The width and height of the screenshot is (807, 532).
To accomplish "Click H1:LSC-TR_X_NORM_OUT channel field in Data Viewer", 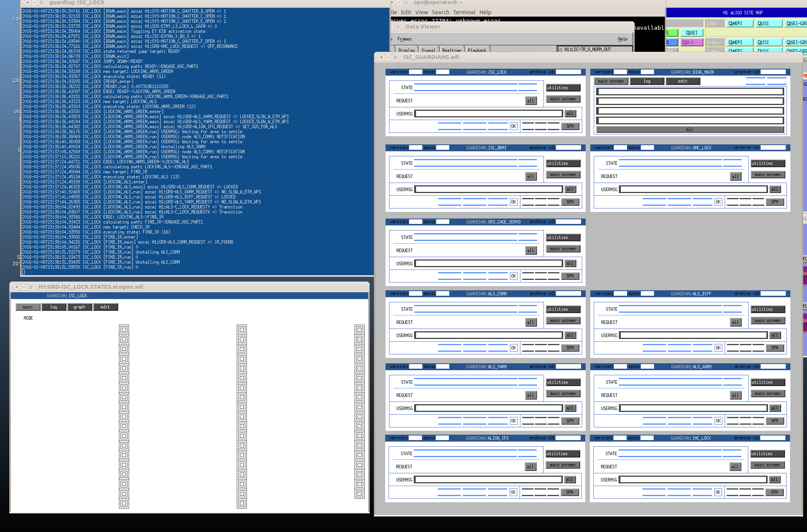I will click(x=594, y=49).
